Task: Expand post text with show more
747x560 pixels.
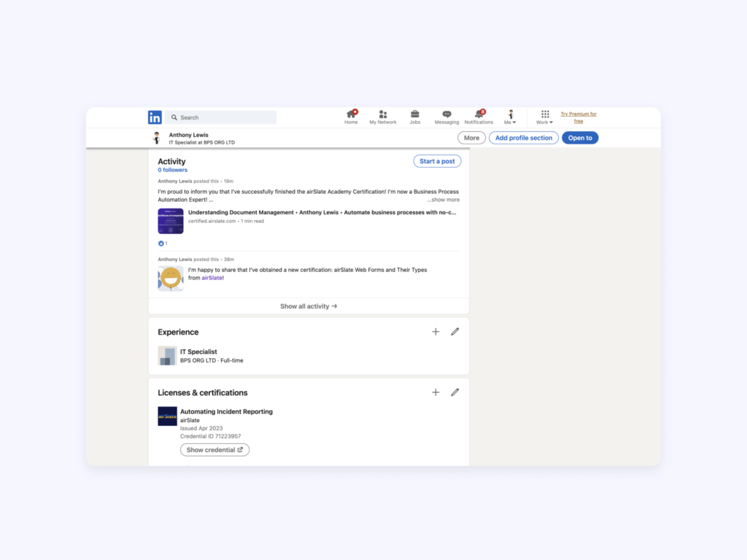Action: pos(444,200)
